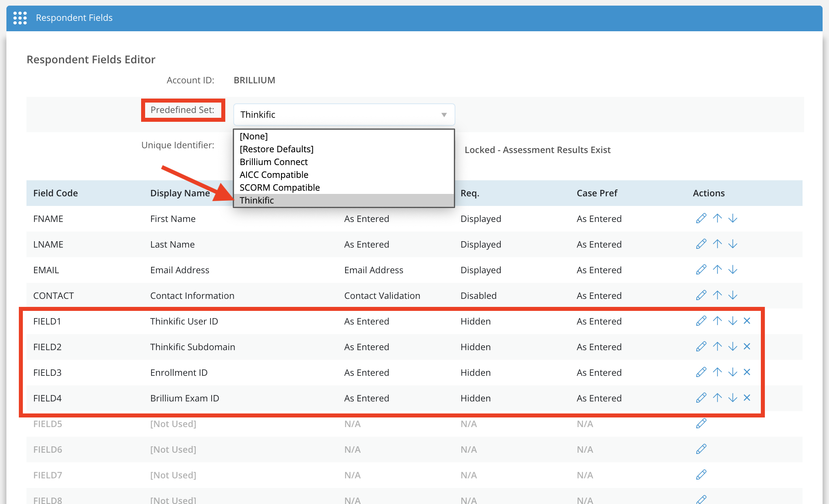Click the 'Unique Identifier:' label

click(178, 145)
